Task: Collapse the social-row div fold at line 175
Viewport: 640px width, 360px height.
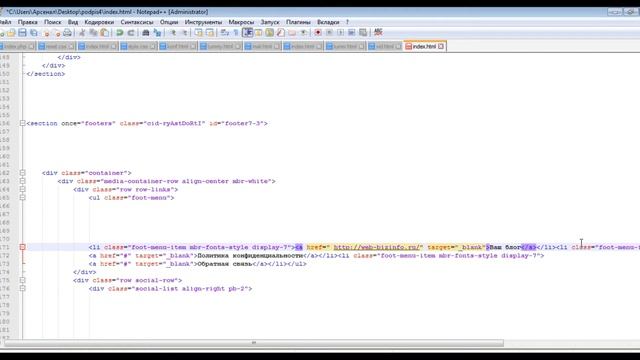Action: pyautogui.click(x=22, y=280)
